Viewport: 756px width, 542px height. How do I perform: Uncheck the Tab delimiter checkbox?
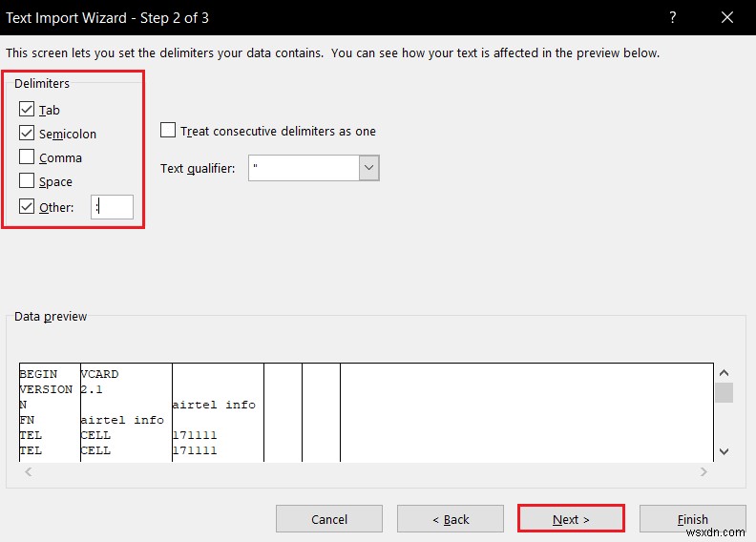(27, 110)
